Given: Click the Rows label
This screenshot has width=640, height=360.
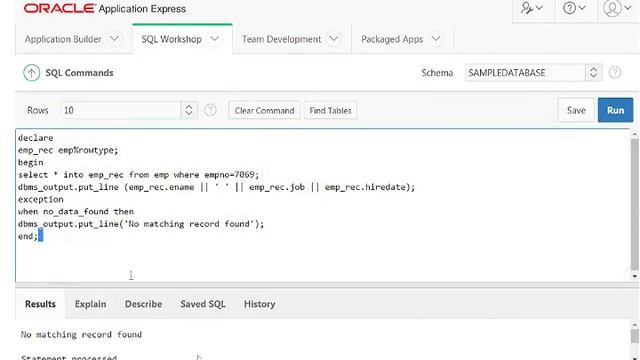Looking at the screenshot, I should pyautogui.click(x=38, y=110).
